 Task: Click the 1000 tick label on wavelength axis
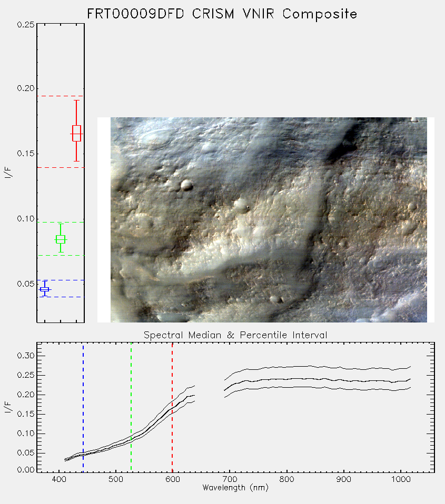(401, 479)
